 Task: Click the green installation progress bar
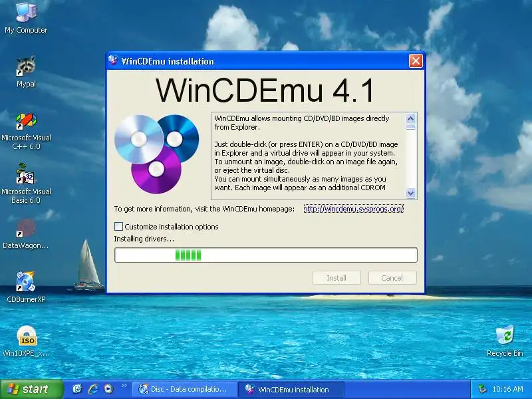265,255
